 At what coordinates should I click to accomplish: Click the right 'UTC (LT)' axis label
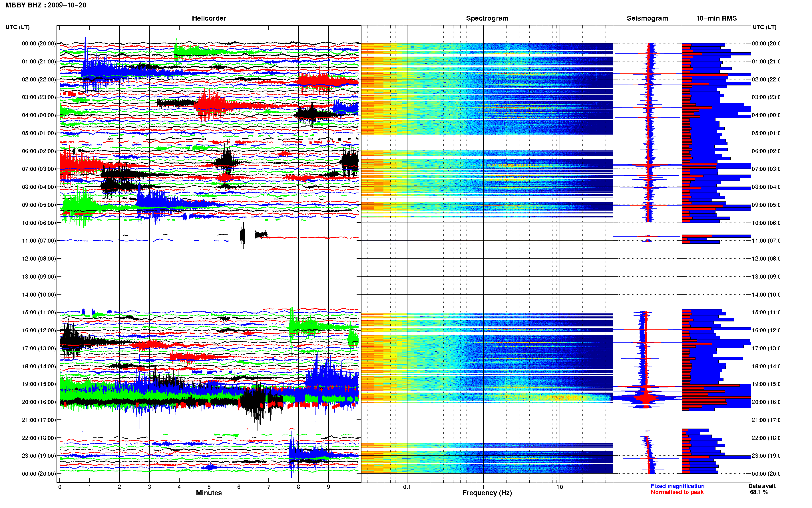(764, 27)
